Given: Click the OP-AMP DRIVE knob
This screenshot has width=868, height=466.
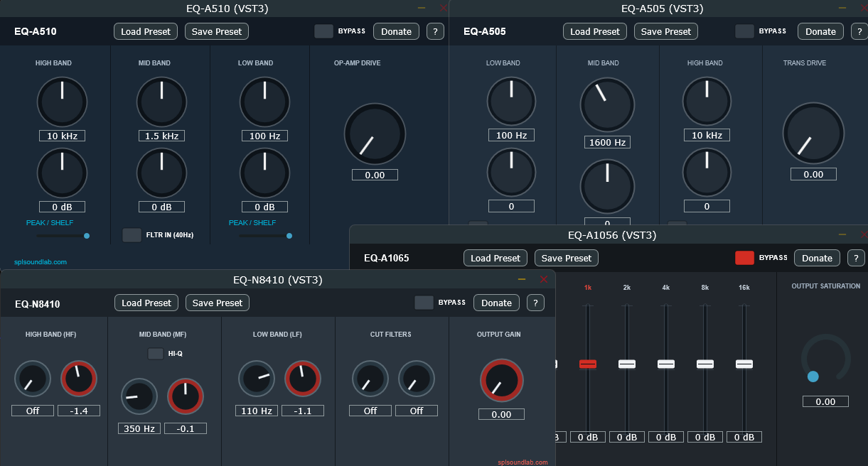Looking at the screenshot, I should coord(375,134).
